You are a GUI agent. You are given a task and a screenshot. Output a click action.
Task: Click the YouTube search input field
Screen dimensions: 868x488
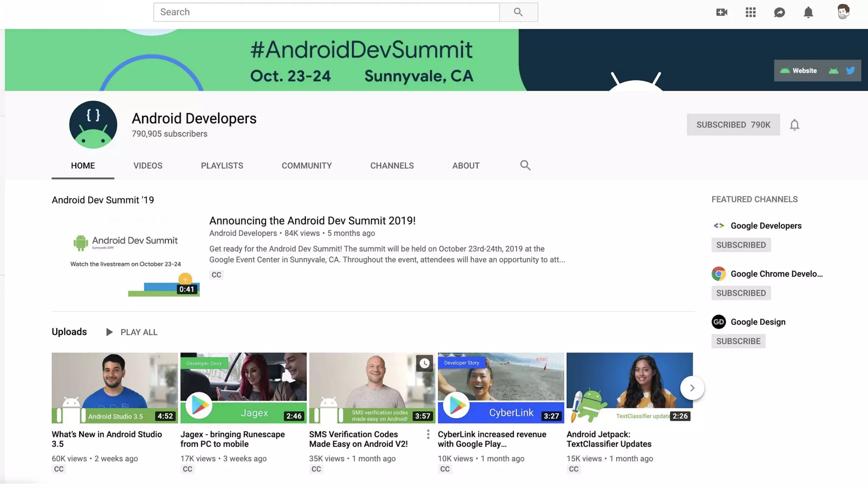tap(326, 12)
